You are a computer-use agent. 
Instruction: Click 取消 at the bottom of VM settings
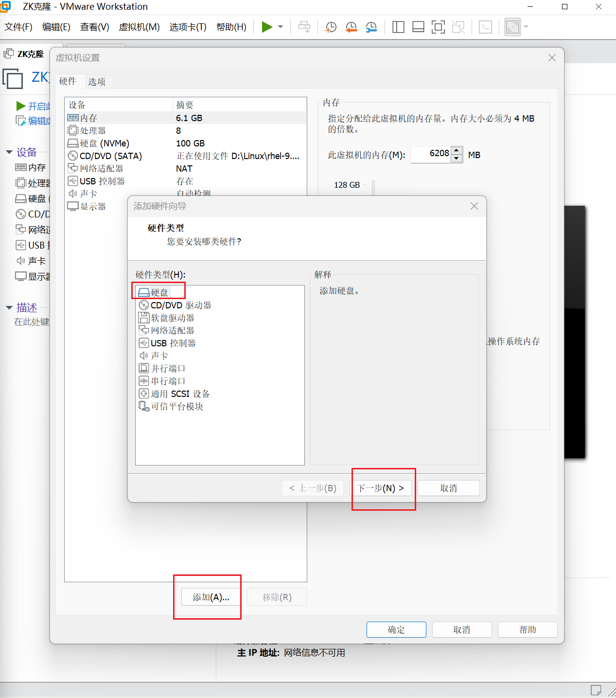point(462,629)
